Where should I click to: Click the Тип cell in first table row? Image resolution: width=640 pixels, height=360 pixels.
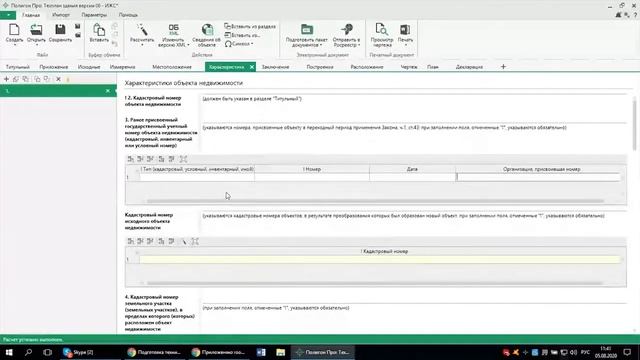[x=197, y=177]
